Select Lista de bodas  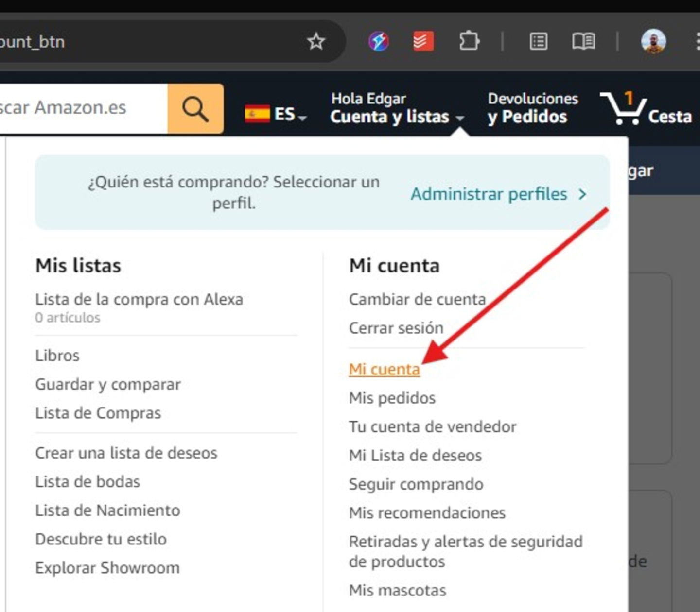click(87, 481)
